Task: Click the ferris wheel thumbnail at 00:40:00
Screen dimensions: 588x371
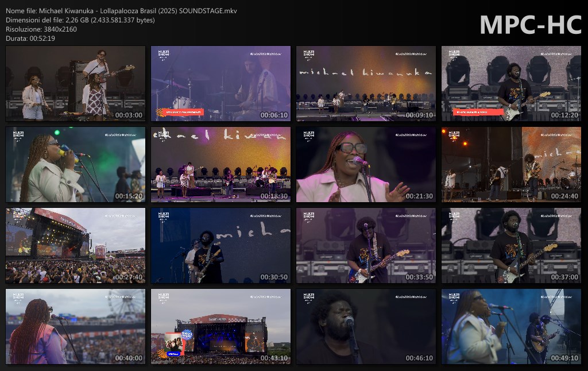Action: 75,326
